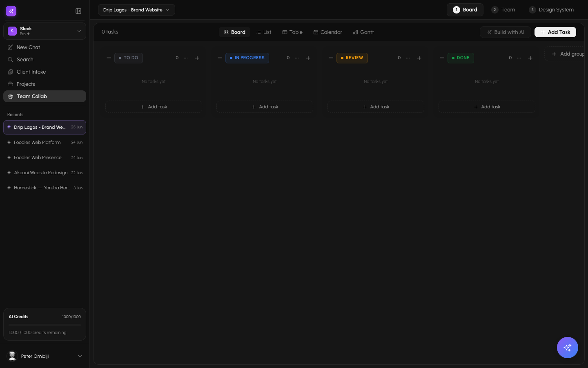Open the DONE column more options
This screenshot has width=588, height=368.
[519, 58]
